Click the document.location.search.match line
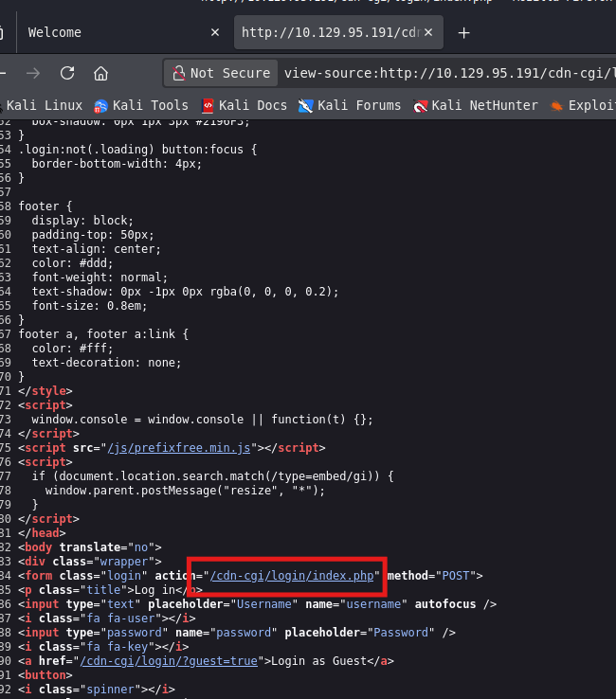Screen dimensions: 616x699 pos(212,476)
